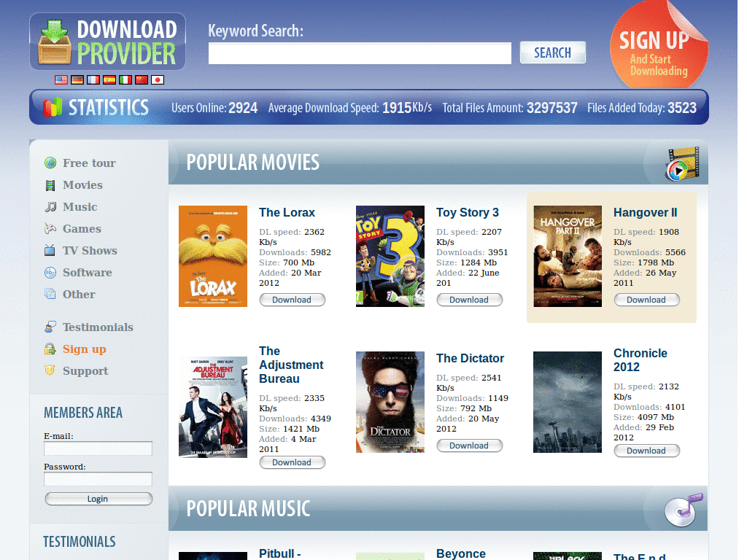Open the Chronicle 2012 title link
747x560 pixels.
(x=640, y=360)
